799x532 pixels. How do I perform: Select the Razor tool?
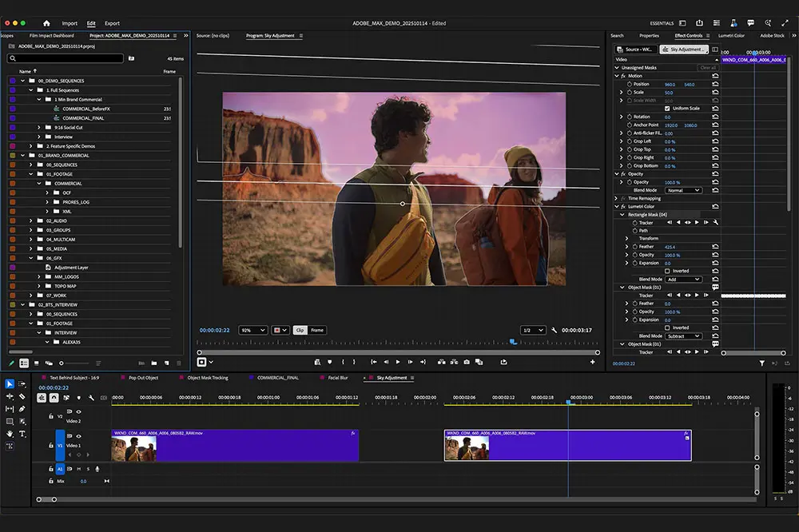(21, 396)
